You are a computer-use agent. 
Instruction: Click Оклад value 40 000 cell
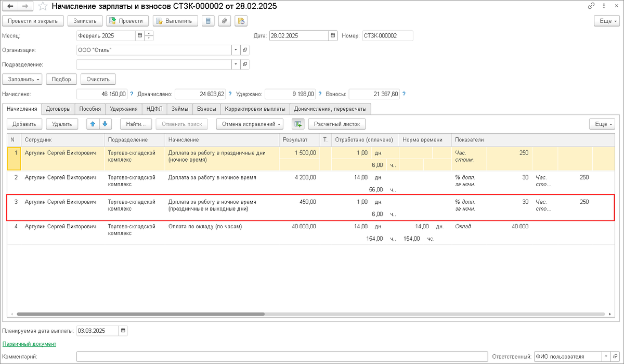(509, 226)
